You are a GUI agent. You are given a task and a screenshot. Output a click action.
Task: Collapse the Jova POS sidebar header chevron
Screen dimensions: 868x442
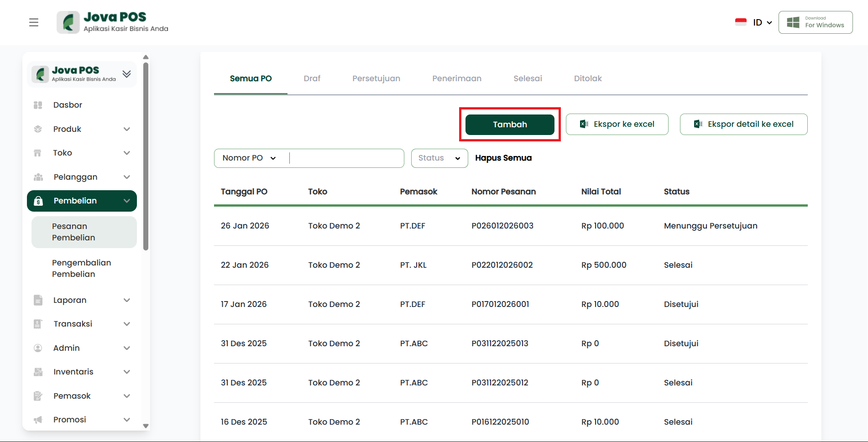click(x=127, y=74)
